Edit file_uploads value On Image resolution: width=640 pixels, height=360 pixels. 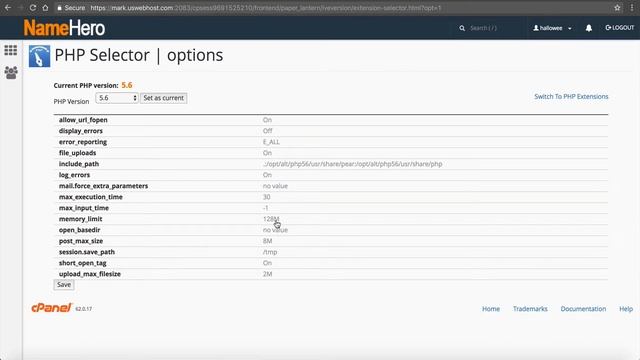pos(267,153)
